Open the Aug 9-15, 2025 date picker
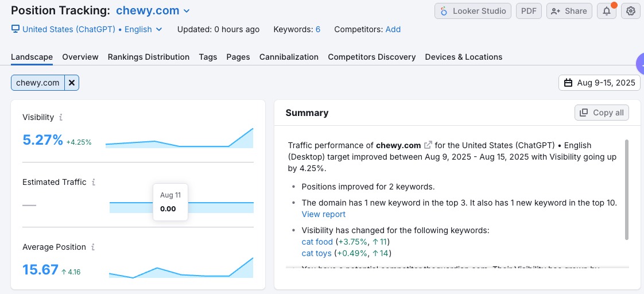644x294 pixels. coord(599,83)
